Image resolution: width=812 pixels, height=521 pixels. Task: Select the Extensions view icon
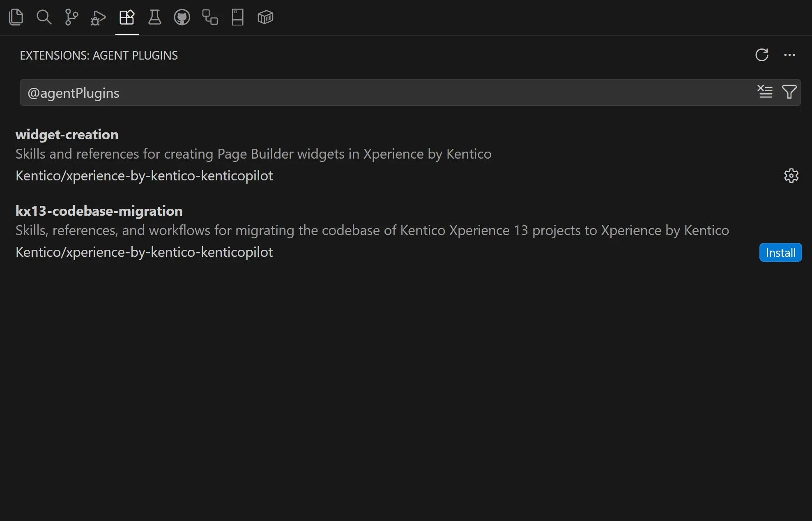tap(127, 17)
